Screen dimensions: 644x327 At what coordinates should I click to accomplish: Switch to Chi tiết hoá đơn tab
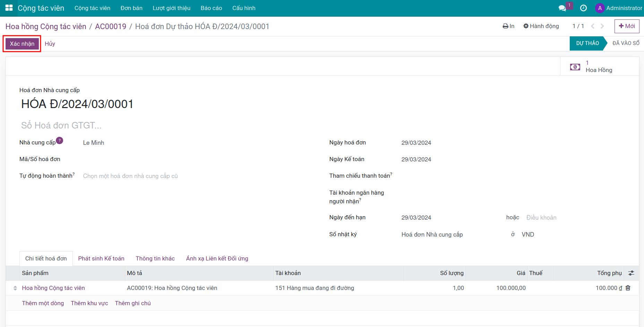point(46,258)
